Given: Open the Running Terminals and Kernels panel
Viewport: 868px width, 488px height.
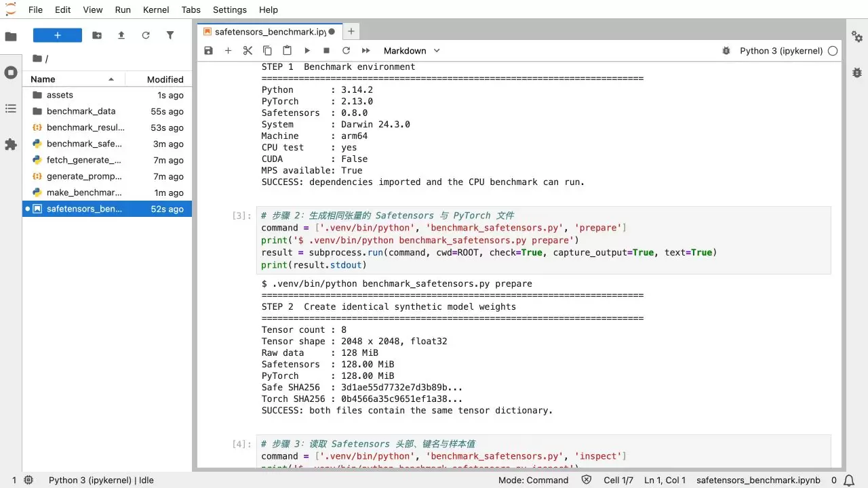Looking at the screenshot, I should coord(11,73).
